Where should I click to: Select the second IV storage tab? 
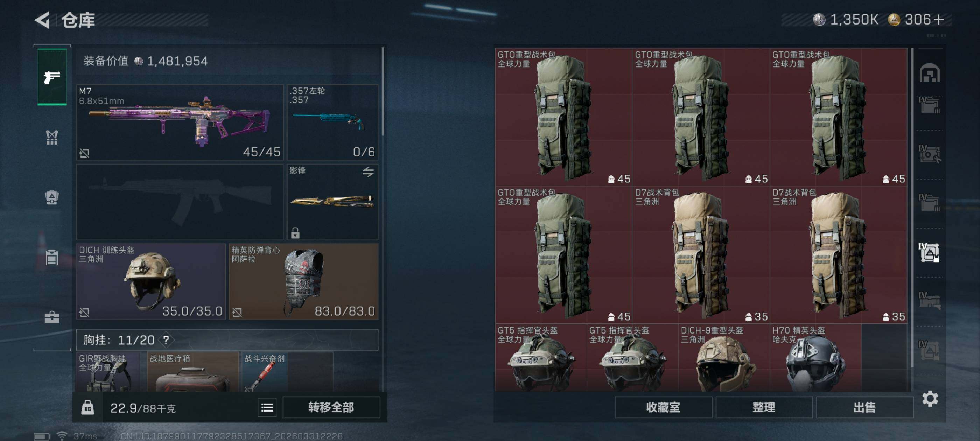tap(929, 155)
